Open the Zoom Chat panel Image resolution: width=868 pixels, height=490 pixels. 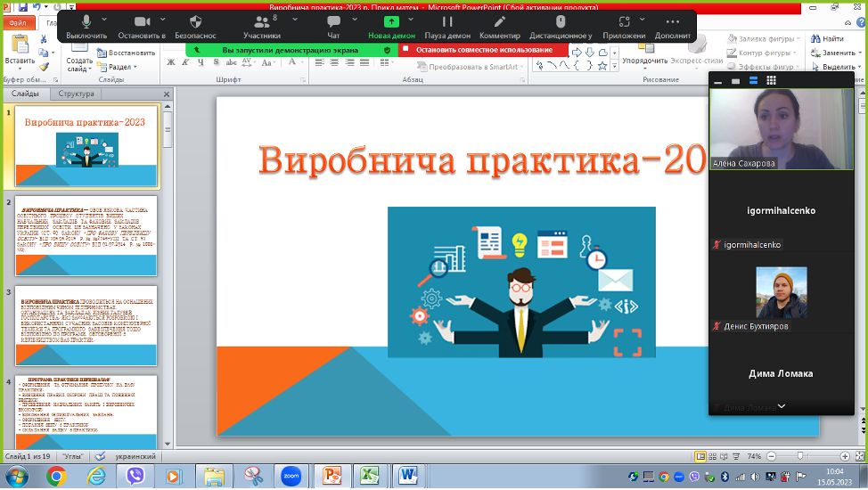[333, 23]
